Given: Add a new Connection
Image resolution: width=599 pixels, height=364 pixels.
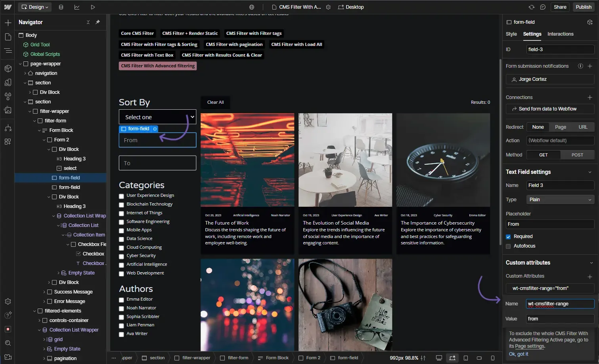Looking at the screenshot, I should click(x=590, y=97).
